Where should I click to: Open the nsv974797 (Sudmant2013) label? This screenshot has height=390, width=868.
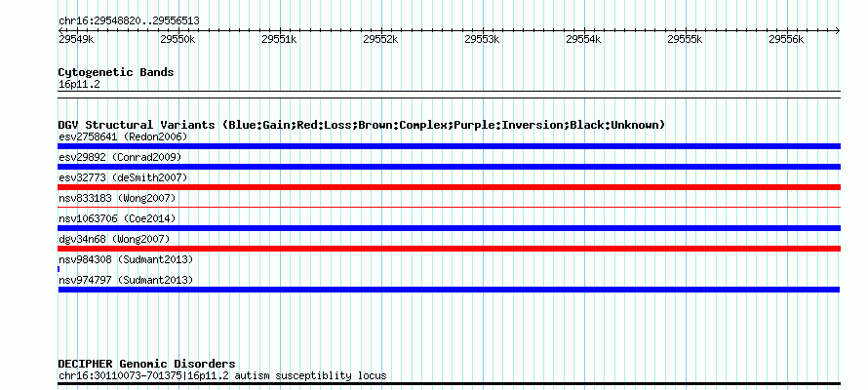tap(126, 280)
